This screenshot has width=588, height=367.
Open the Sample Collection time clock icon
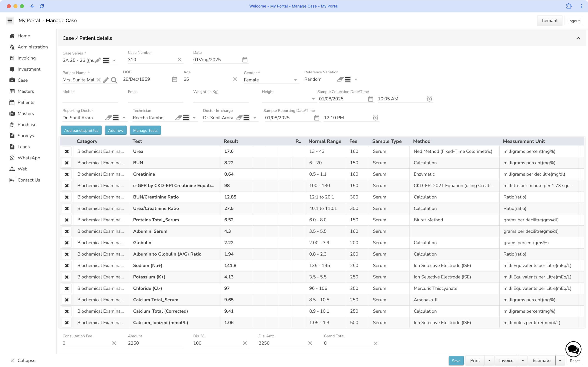[429, 99]
